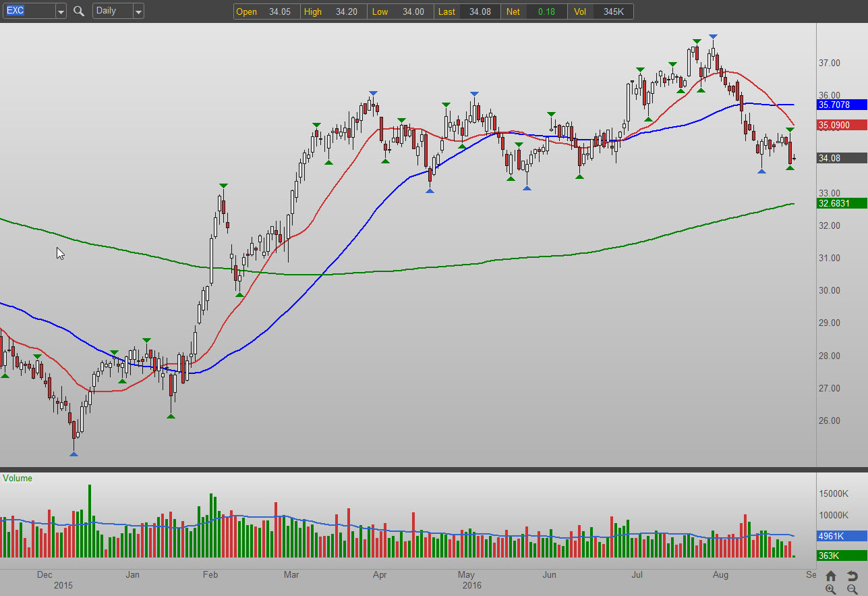Click the EXC ticker symbol input field
This screenshot has width=868, height=596.
[x=28, y=11]
